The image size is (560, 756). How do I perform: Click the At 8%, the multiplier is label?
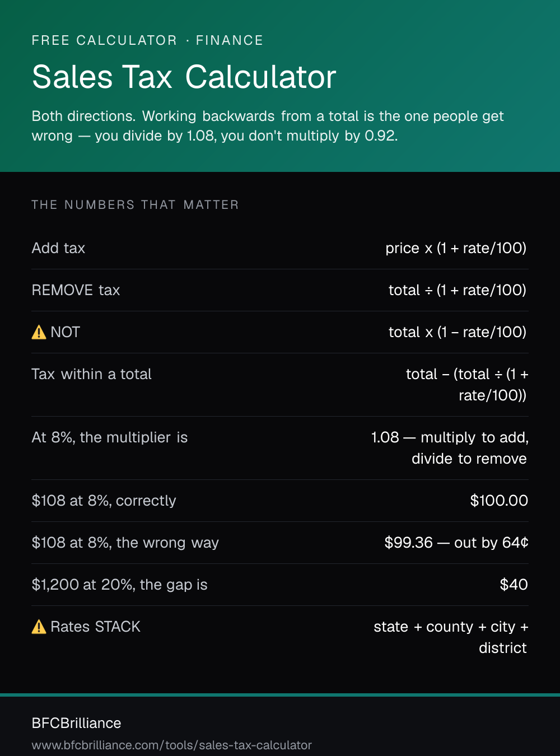click(x=110, y=437)
